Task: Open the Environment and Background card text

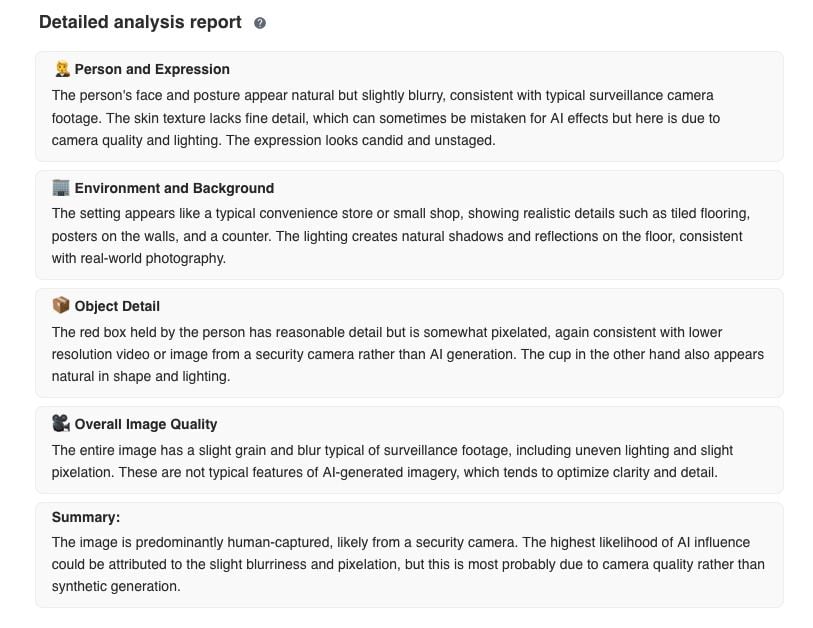Action: click(400, 236)
